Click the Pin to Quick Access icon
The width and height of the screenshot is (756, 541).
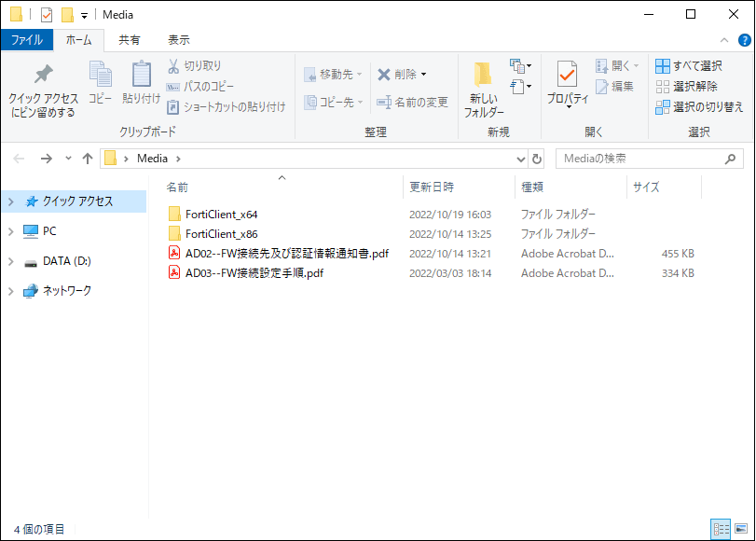43,76
